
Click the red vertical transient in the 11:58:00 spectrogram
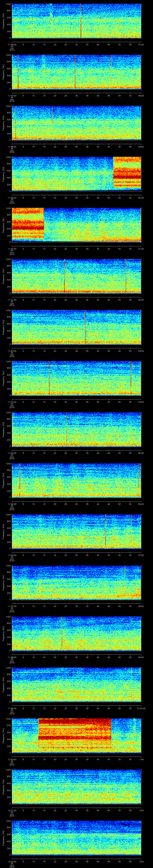click(x=62, y=632)
